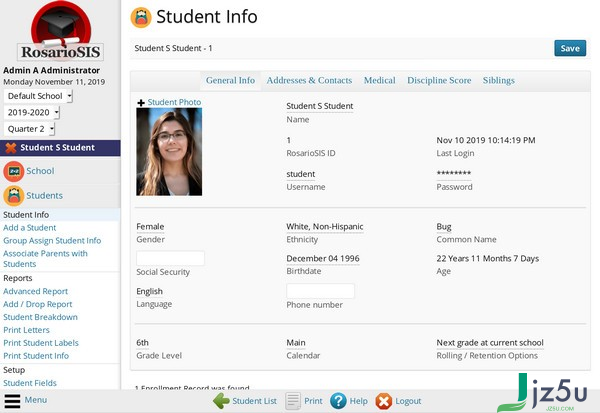
Task: Click the Student List link
Action: click(254, 401)
